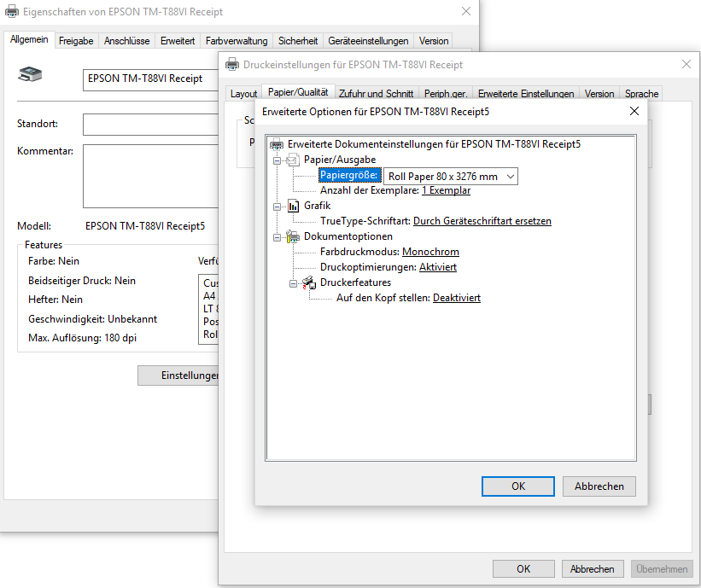Close the Erweiterte Optionen dialog
The image size is (701, 588).
634,111
